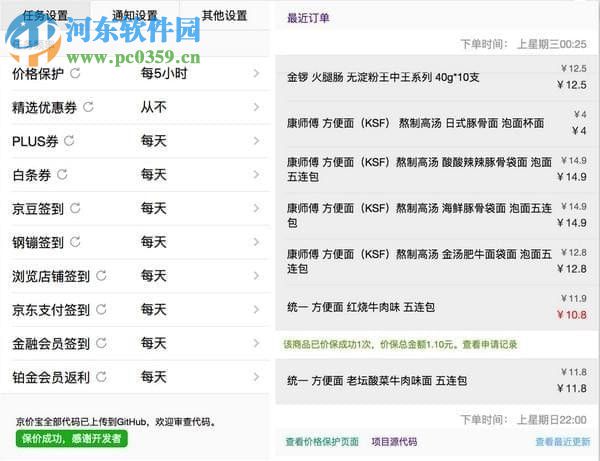600x461 pixels.
Task: Expand the 浏览店铺签到 row arrow
Action: click(256, 275)
